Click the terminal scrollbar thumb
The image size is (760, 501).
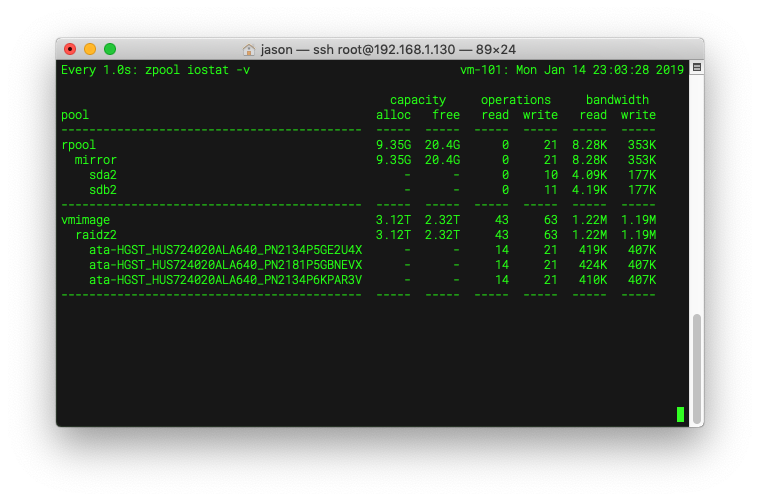[697, 369]
